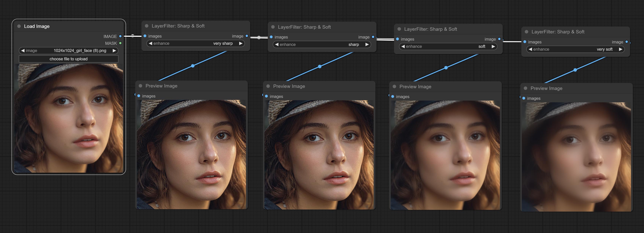644x233 pixels.
Task: Click the 1024x1024_girl_face (8).png thumbnail
Action: tap(69, 119)
